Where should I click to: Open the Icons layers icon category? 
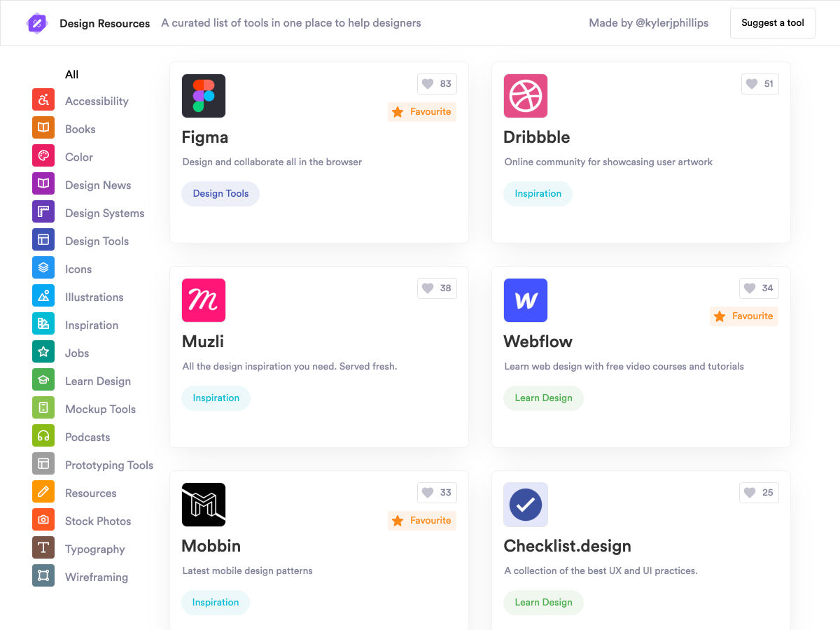click(43, 268)
